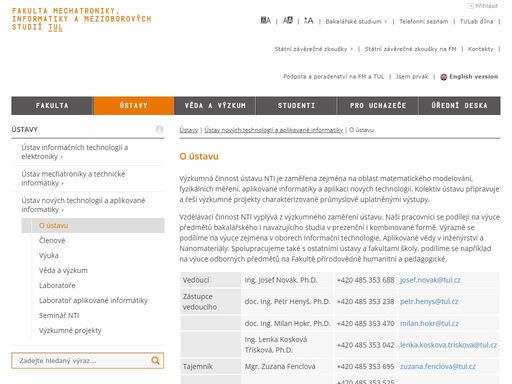Expand Ústav informačních technologií a elektroniky

click(75, 152)
